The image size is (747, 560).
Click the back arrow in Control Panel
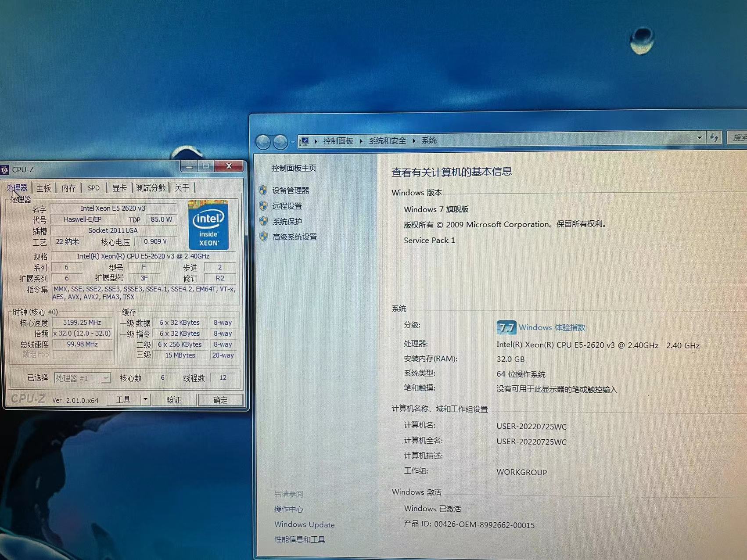[x=263, y=141]
